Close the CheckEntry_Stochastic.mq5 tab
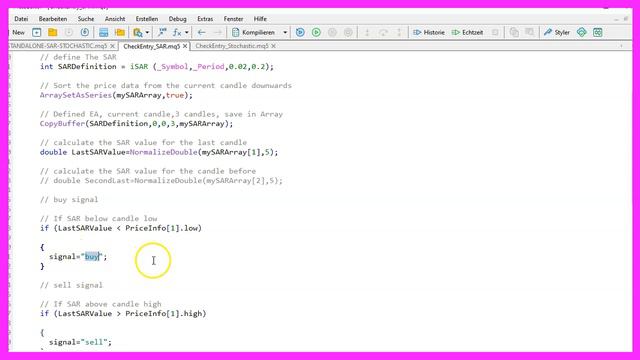 [x=273, y=46]
